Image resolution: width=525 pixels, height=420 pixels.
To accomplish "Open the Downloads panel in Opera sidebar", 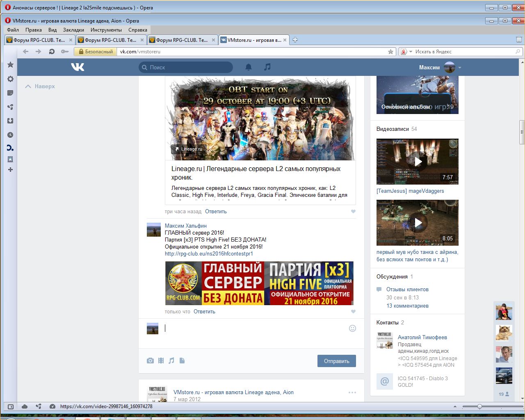I will tap(11, 121).
